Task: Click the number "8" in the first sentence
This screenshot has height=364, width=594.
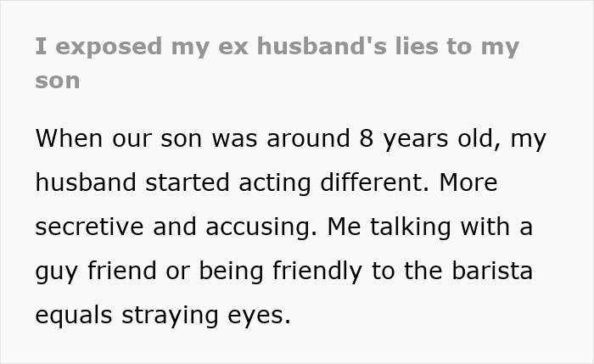Action: [367, 138]
